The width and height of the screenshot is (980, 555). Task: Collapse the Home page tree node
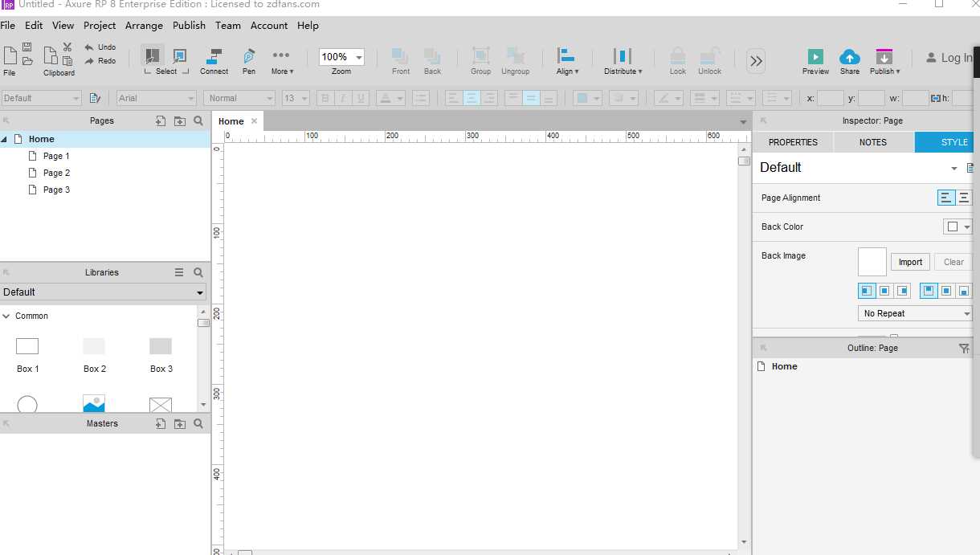click(4, 139)
